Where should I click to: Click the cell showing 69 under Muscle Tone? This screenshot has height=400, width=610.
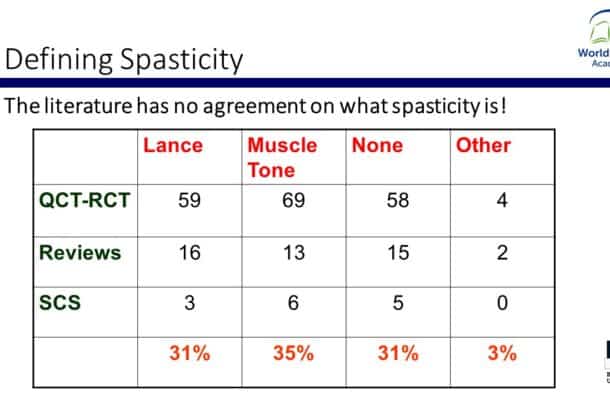tap(294, 201)
